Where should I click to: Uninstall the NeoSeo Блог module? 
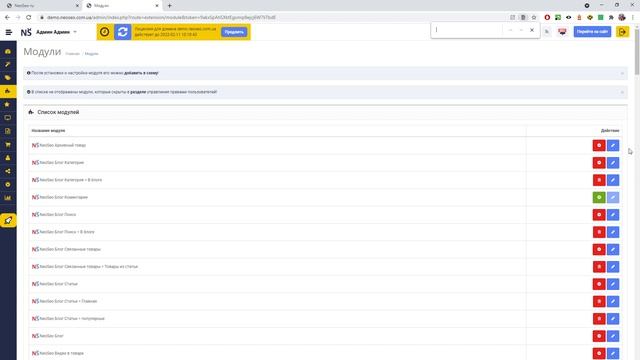click(x=599, y=336)
